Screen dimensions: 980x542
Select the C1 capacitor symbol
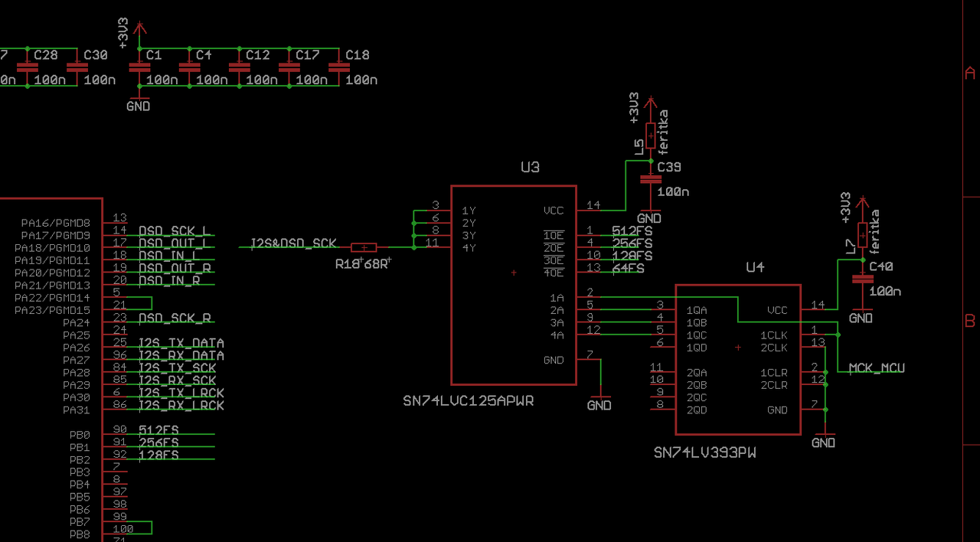click(139, 67)
